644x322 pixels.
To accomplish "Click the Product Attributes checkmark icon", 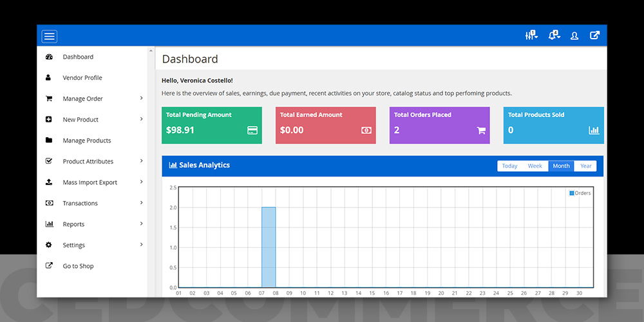I will [49, 161].
